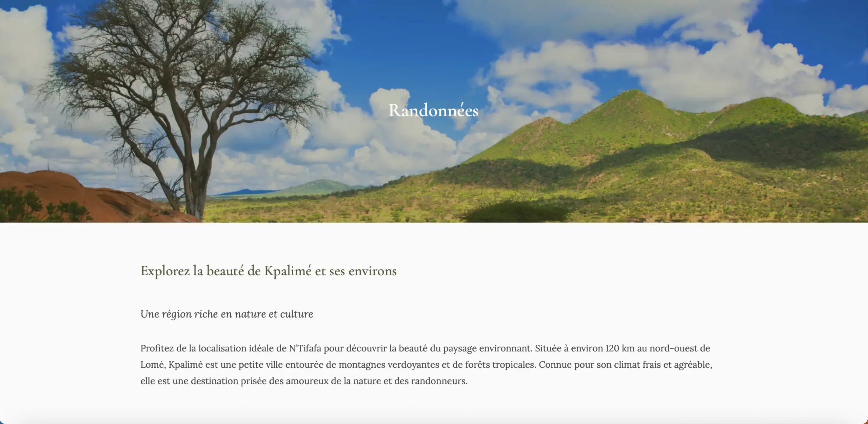
Task: Click the word randonneurs ending the paragraph
Action: point(439,381)
